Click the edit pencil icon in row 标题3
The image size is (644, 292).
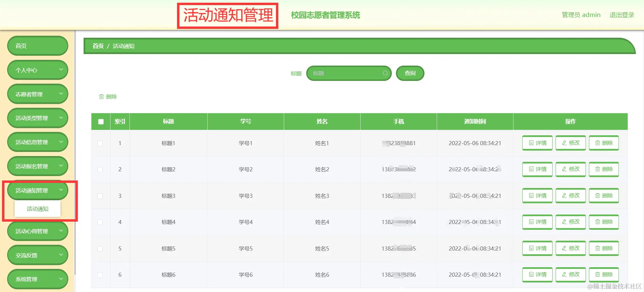(x=564, y=196)
